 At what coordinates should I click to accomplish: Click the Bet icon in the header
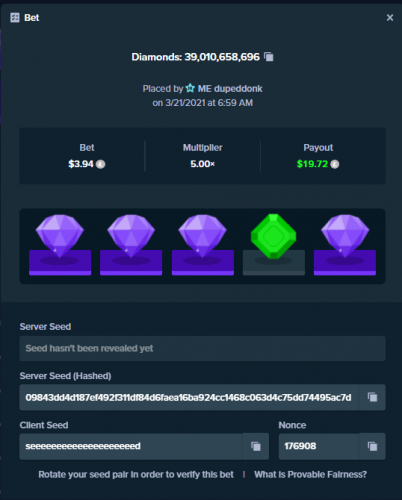click(15, 18)
